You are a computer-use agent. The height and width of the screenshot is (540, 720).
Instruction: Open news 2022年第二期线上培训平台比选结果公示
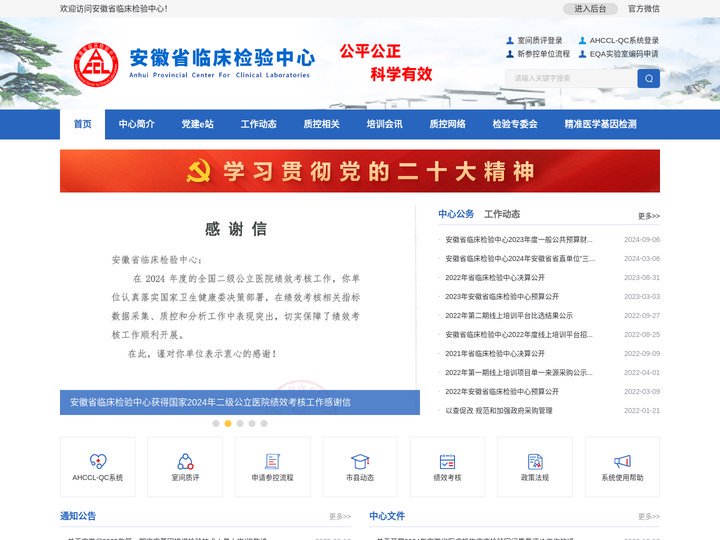(509, 315)
